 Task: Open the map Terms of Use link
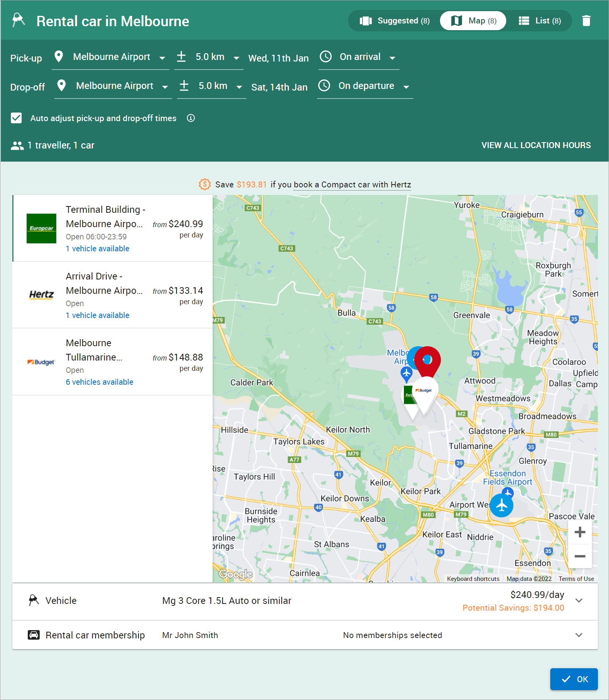[576, 579]
